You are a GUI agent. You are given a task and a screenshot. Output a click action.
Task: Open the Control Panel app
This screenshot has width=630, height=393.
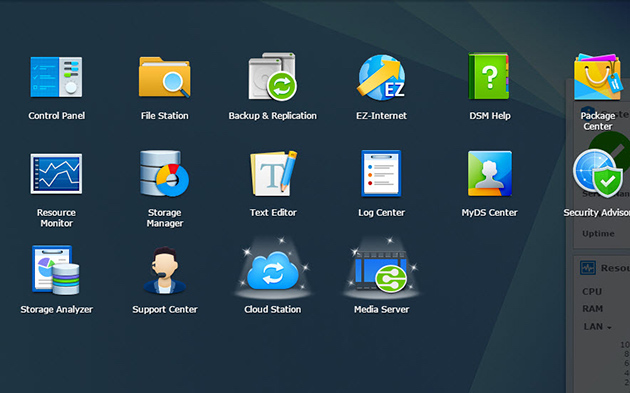click(56, 77)
